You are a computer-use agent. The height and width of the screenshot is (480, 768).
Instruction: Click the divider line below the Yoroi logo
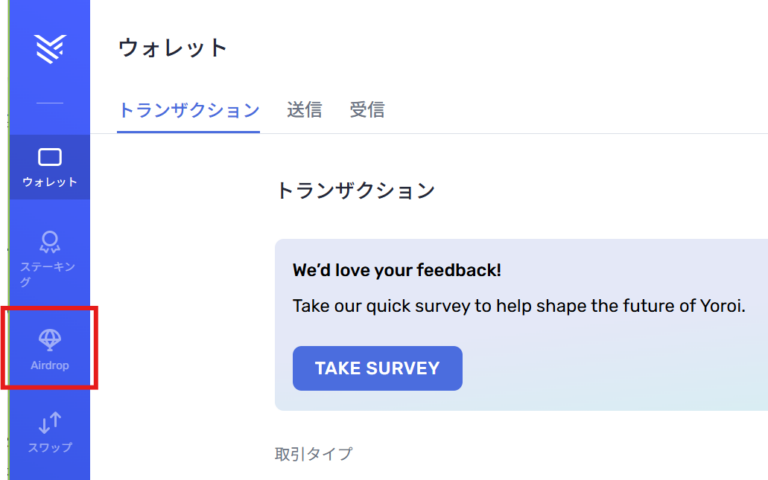point(49,103)
